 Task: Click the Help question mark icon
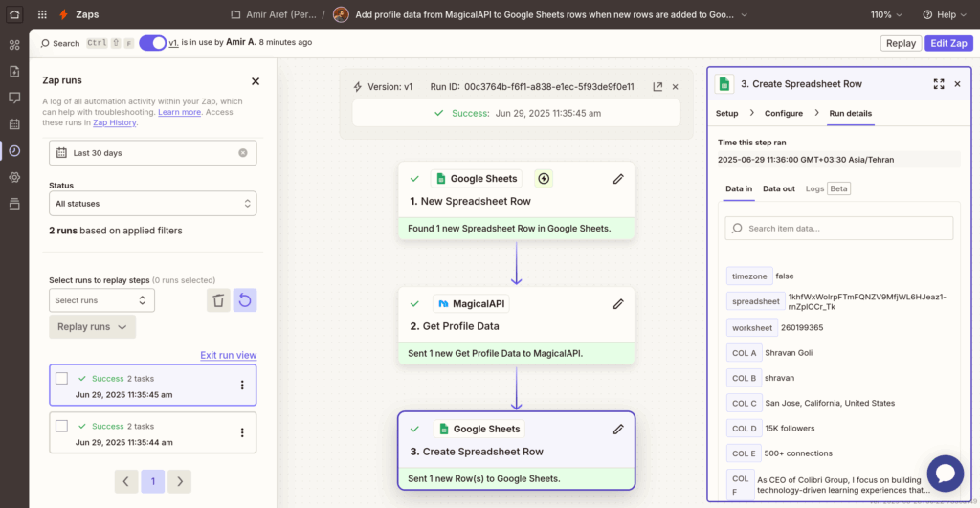click(927, 14)
